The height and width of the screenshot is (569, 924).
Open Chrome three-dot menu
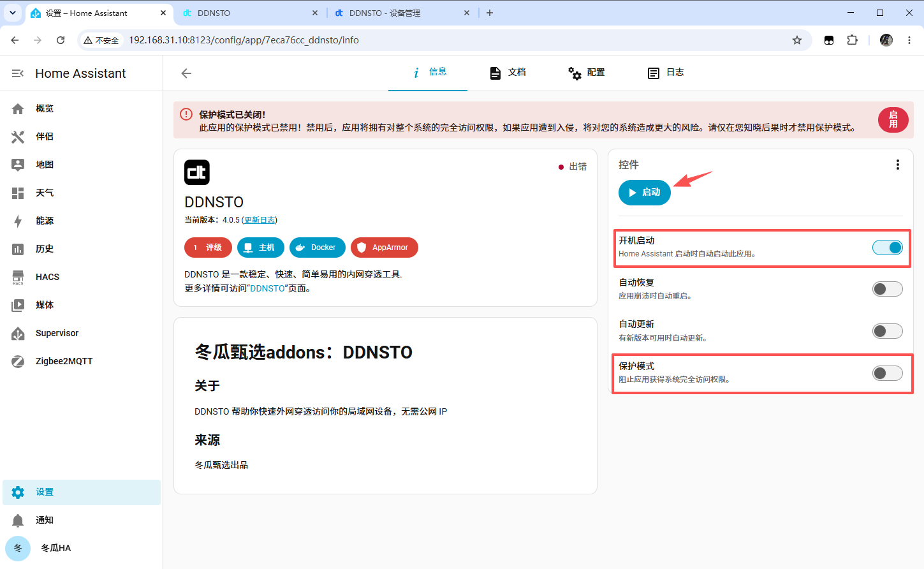click(909, 40)
